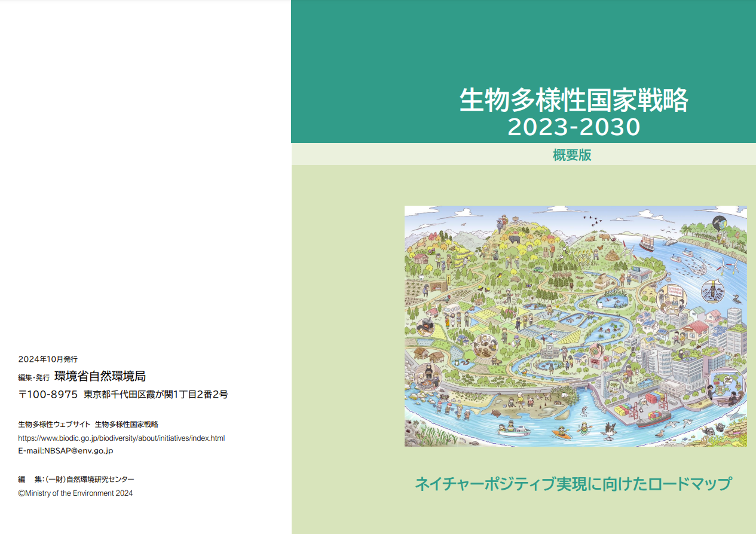The width and height of the screenshot is (756, 534).
Task: Click the 概要版 label
Action: pyautogui.click(x=573, y=154)
